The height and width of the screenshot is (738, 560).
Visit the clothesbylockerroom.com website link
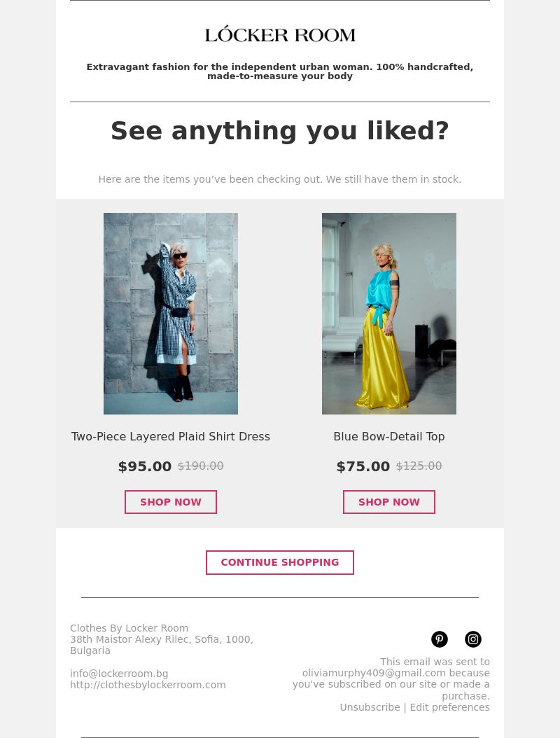(x=148, y=685)
